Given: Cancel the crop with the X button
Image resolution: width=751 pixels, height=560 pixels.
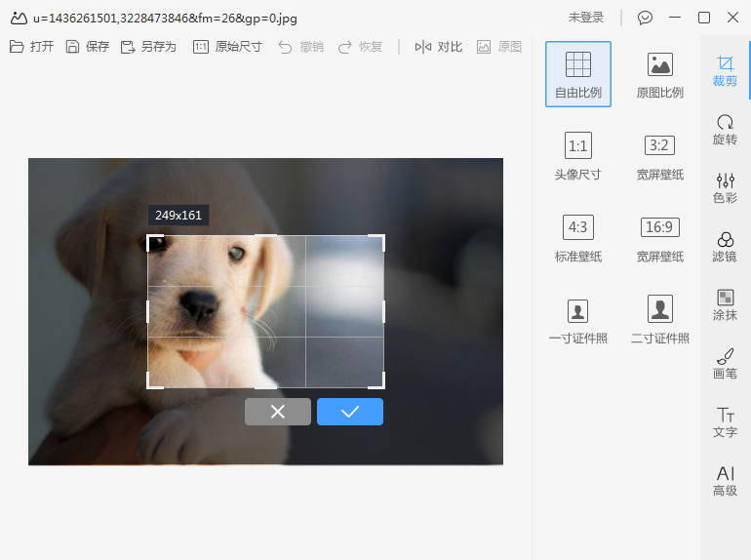Looking at the screenshot, I should click(x=278, y=412).
